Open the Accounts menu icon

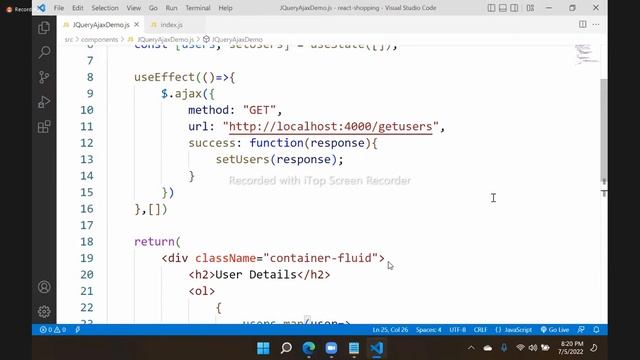coord(44,287)
